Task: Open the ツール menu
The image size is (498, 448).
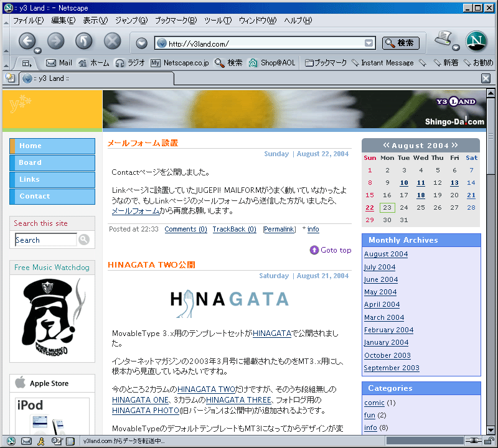Action: point(218,21)
